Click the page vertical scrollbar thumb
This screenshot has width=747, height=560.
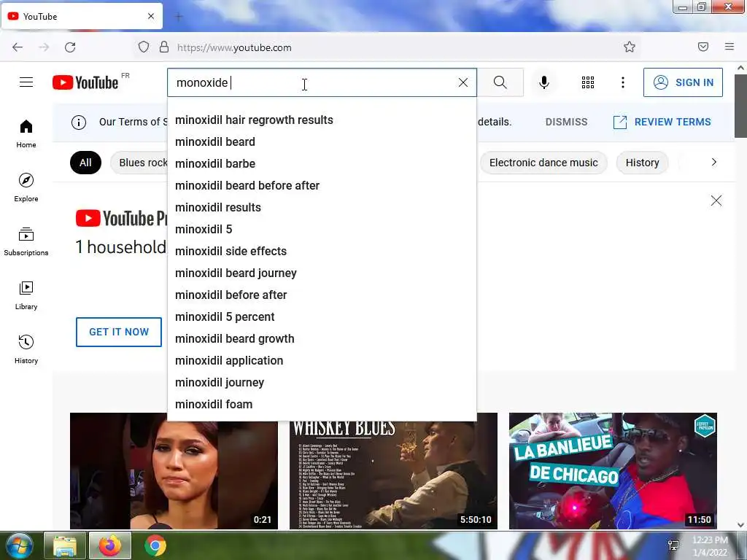(x=740, y=106)
